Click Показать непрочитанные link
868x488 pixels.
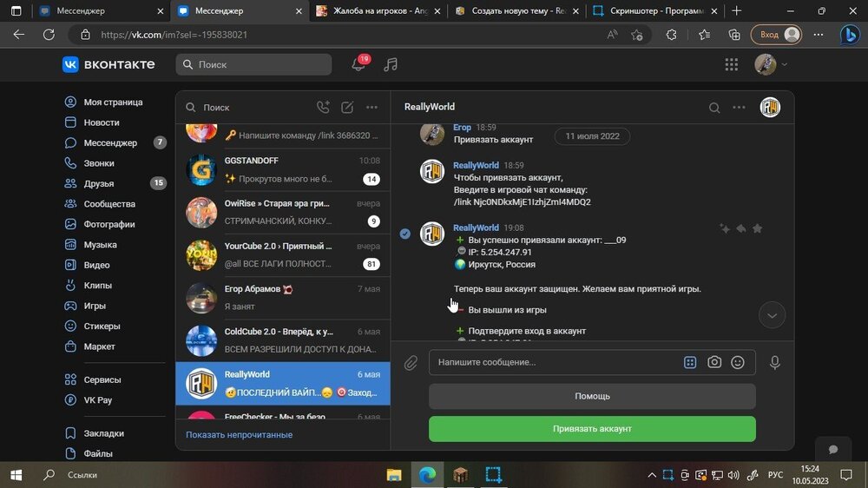click(240, 435)
